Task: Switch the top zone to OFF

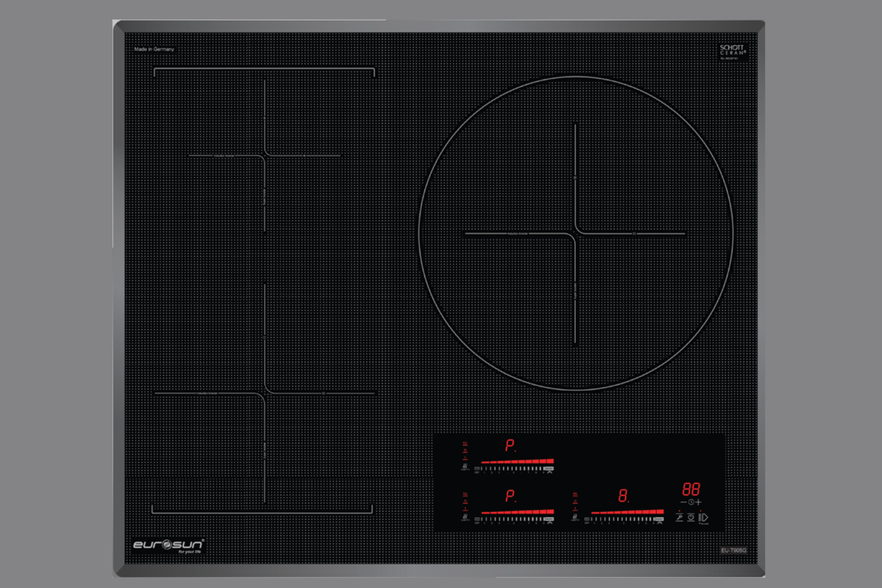Action: tap(477, 469)
